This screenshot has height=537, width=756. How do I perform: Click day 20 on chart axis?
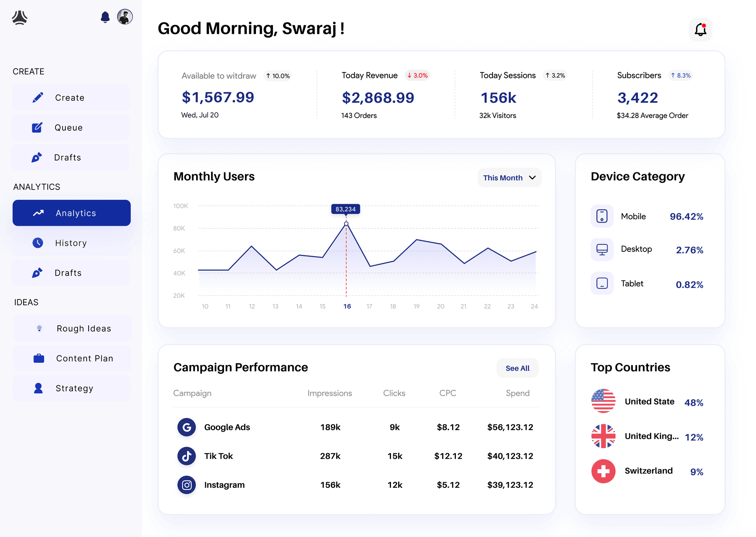441,306
